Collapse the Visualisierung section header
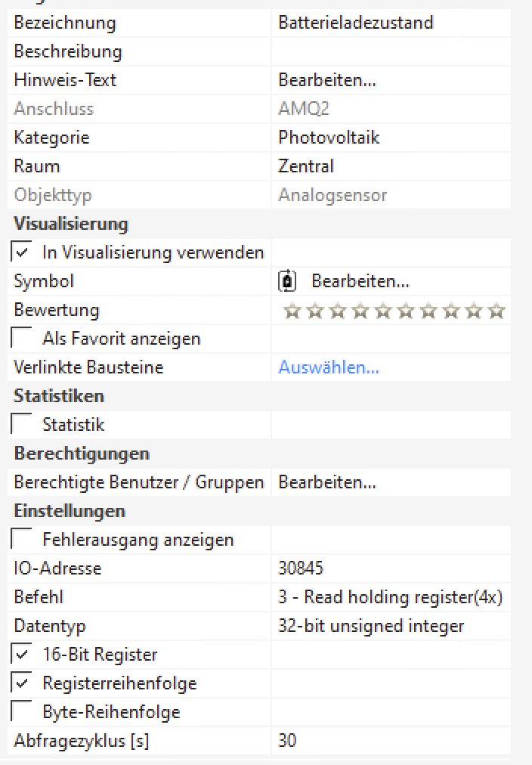532x765 pixels. click(71, 224)
